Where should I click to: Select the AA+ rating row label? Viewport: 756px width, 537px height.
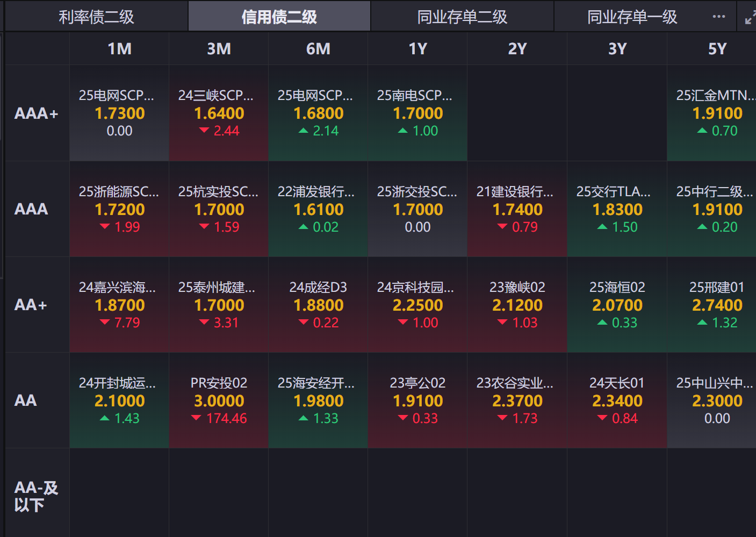click(37, 305)
